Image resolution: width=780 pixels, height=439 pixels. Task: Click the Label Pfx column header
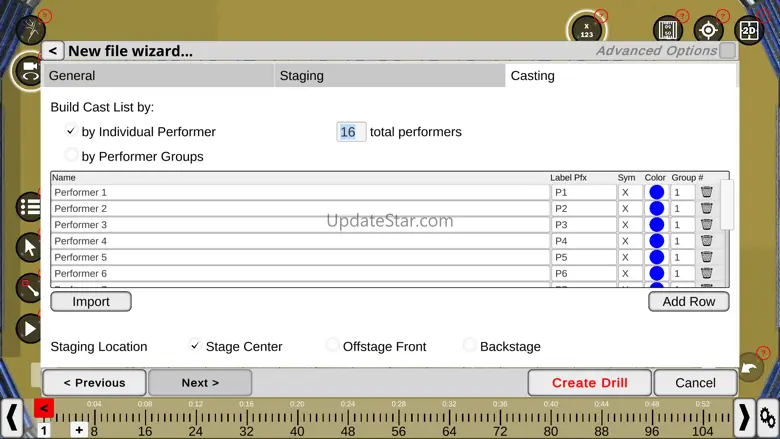point(568,177)
